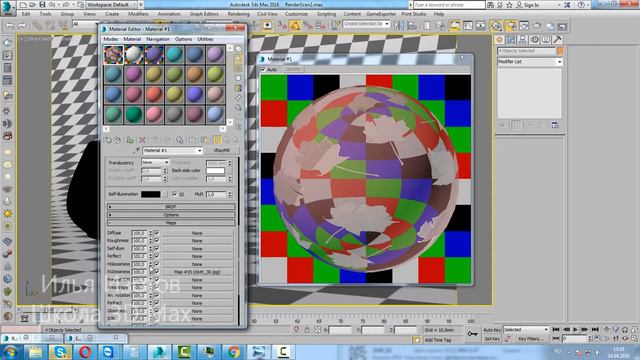Open the Translucency type dropdown
Screen dimensions: 640x360
click(155, 162)
